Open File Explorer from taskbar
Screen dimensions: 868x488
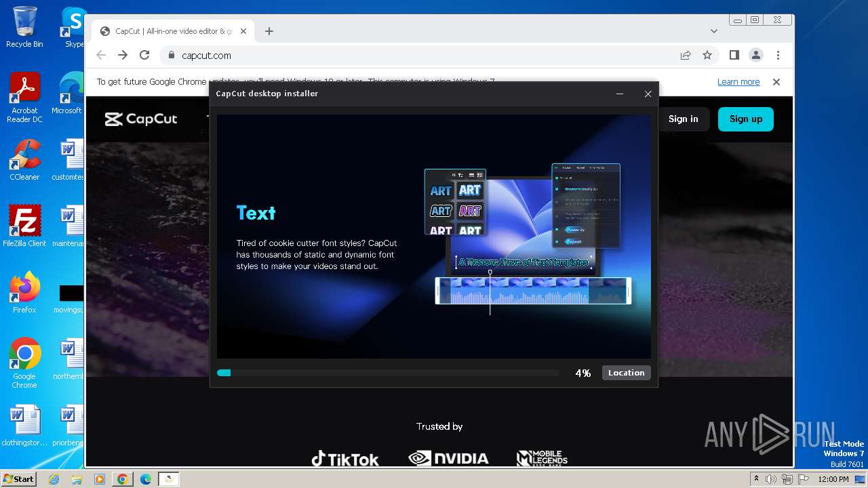77,479
